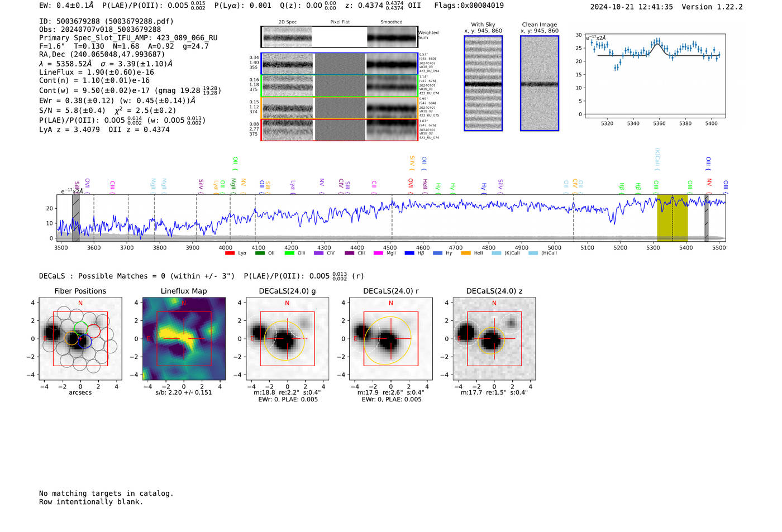Open the Lineflux Map image
Screen dimensions: 782x532
click(x=184, y=338)
